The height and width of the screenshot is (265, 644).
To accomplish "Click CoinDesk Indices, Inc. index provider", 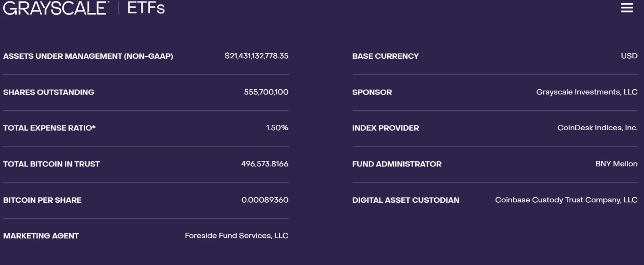I will pyautogui.click(x=597, y=127).
